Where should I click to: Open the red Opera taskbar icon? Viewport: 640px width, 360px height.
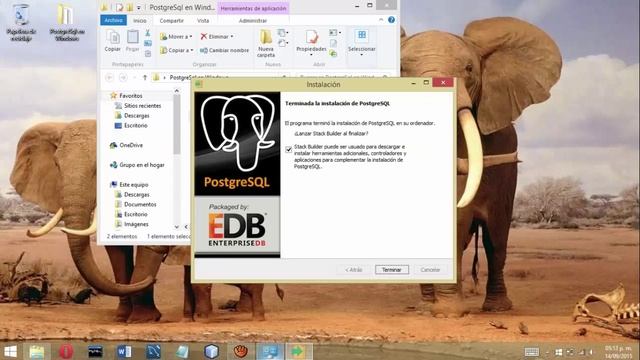pos(66,351)
